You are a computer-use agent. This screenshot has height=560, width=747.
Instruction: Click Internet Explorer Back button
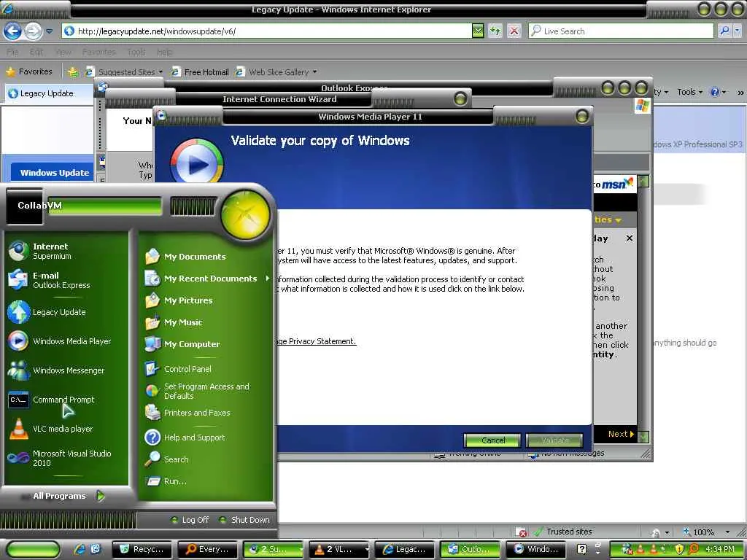(x=12, y=31)
